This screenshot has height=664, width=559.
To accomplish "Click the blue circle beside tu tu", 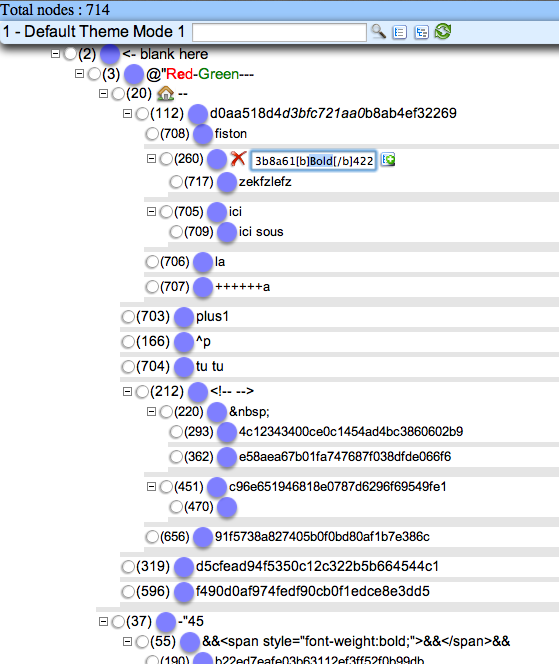I will pos(184,367).
